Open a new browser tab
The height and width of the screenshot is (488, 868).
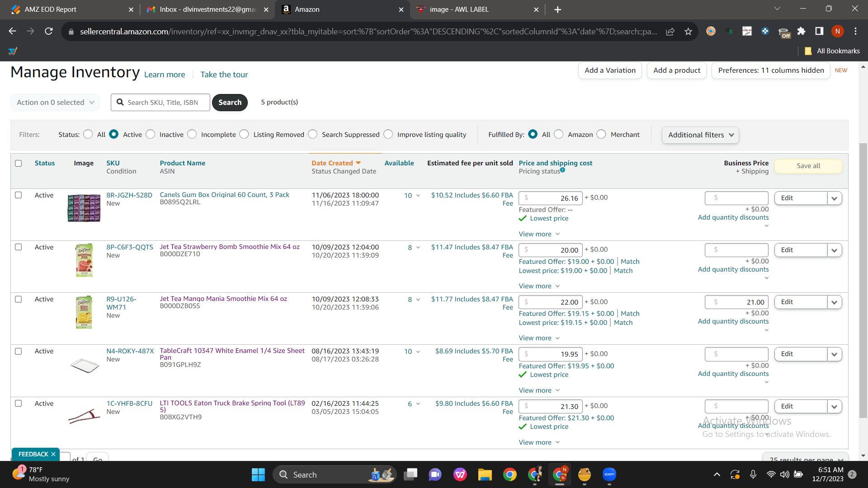(x=557, y=9)
